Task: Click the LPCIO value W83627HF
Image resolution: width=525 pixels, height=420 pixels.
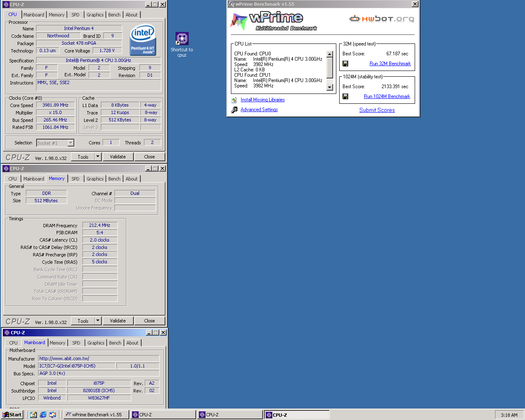Action: 99,398
